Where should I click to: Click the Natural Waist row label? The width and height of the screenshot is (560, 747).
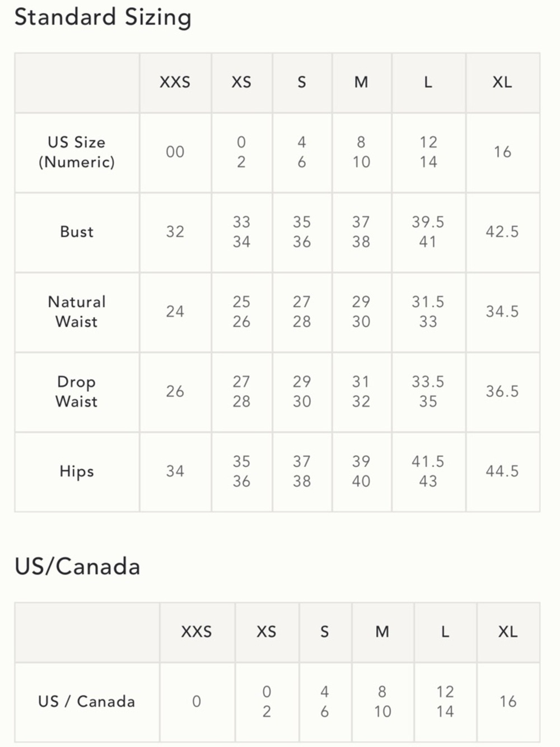[x=77, y=312]
